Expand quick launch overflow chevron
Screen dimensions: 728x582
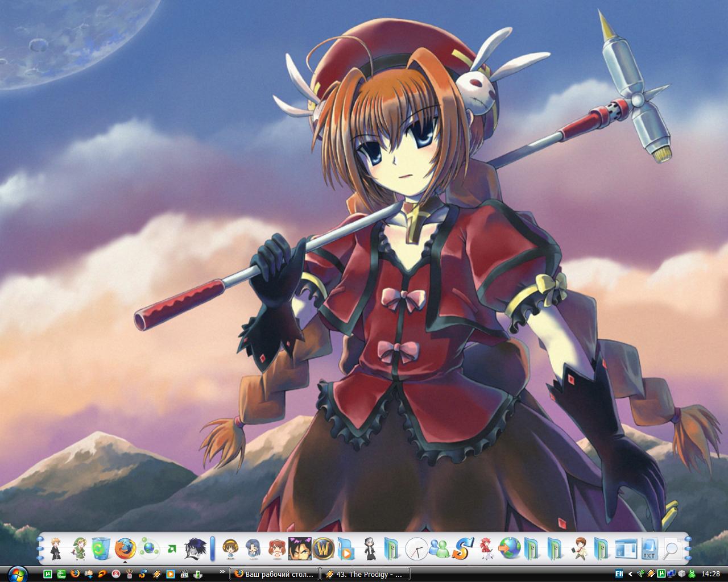point(222,571)
